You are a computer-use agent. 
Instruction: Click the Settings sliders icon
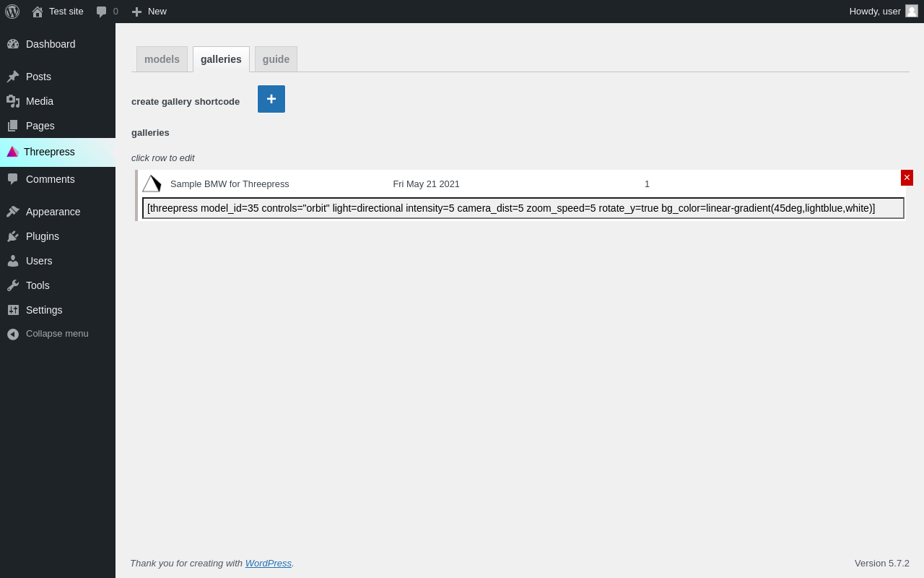point(13,310)
